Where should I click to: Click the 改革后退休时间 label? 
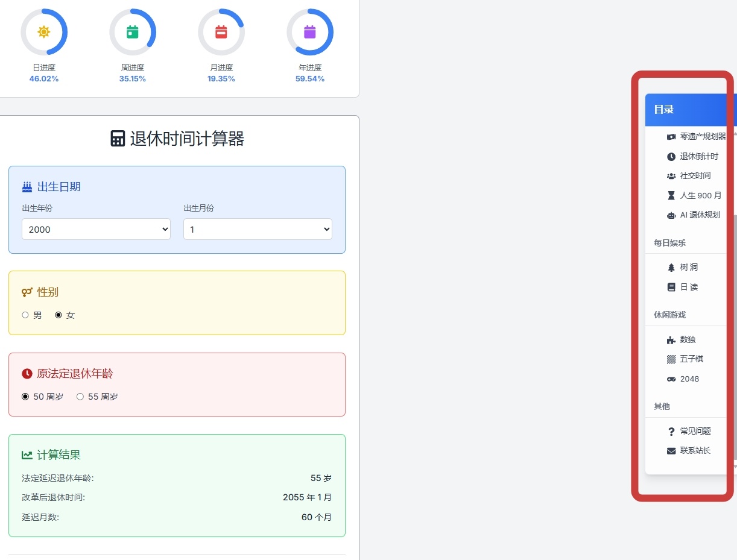(53, 497)
